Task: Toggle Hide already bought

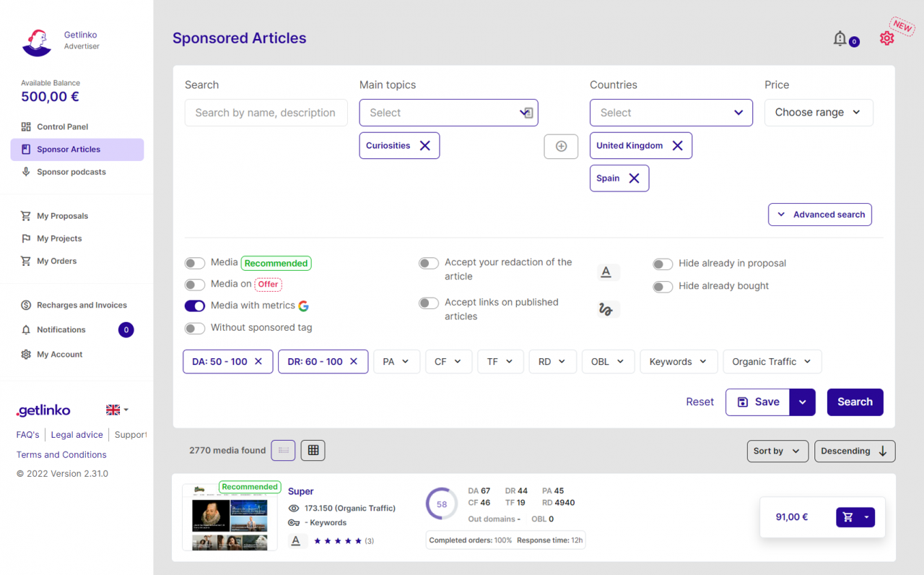Action: (x=663, y=287)
